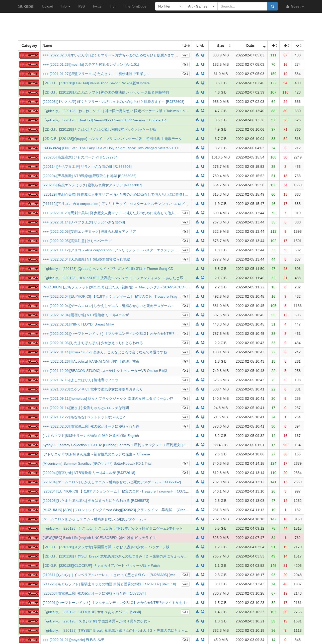The image size is (322, 644).
Task: Open magnet link for Summer Sacrifice BetterRepack row
Action: [x=203, y=463]
